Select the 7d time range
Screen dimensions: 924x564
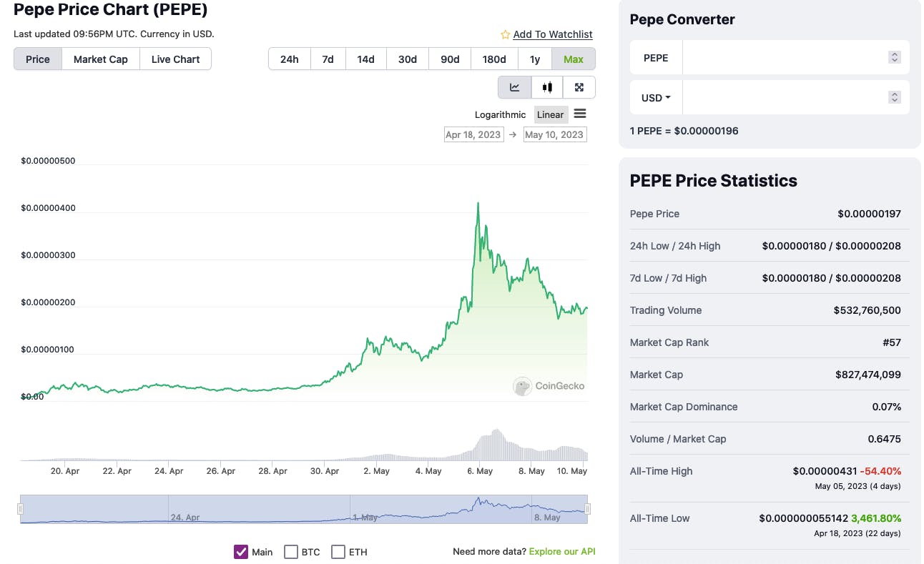328,59
